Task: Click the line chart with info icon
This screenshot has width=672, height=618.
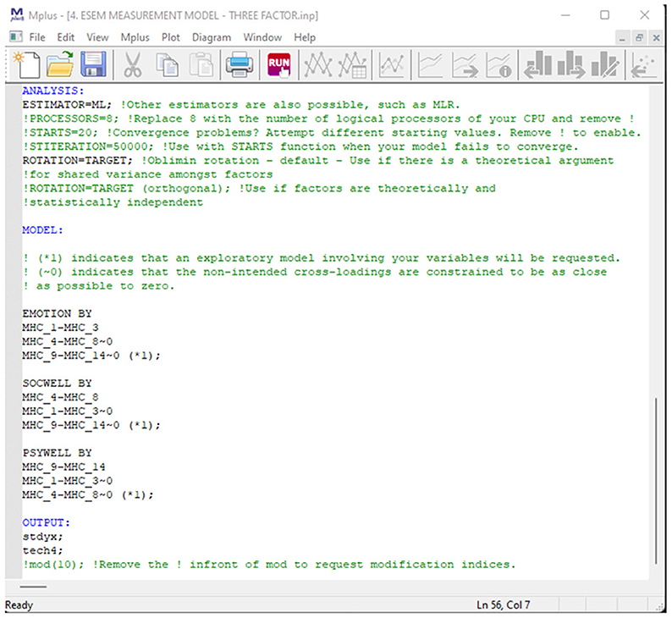Action: click(498, 64)
